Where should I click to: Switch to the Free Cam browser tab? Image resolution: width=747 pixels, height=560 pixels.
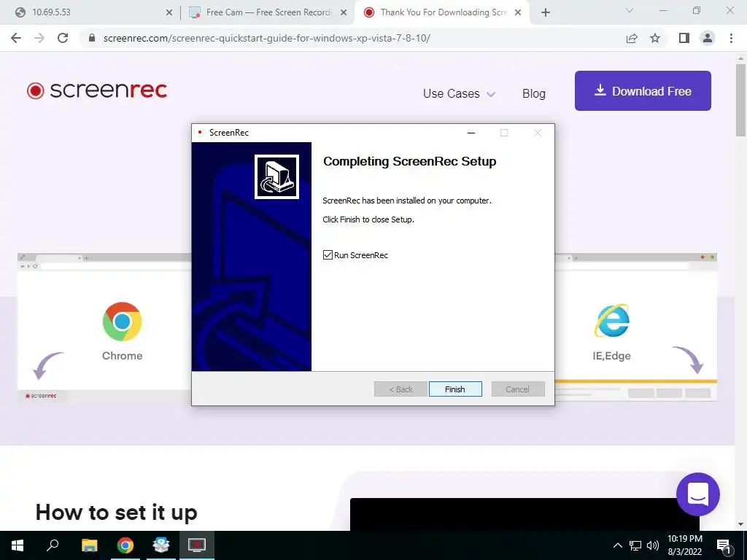click(x=267, y=12)
